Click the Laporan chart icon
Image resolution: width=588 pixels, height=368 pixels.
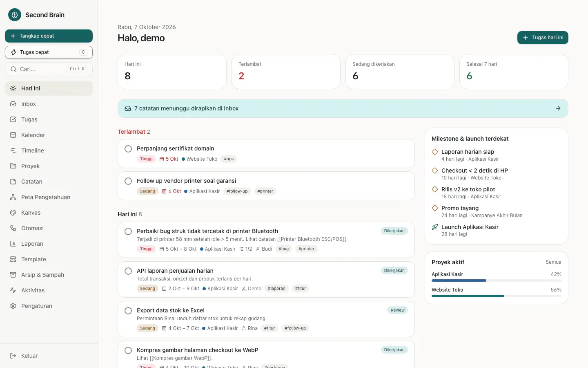13,244
